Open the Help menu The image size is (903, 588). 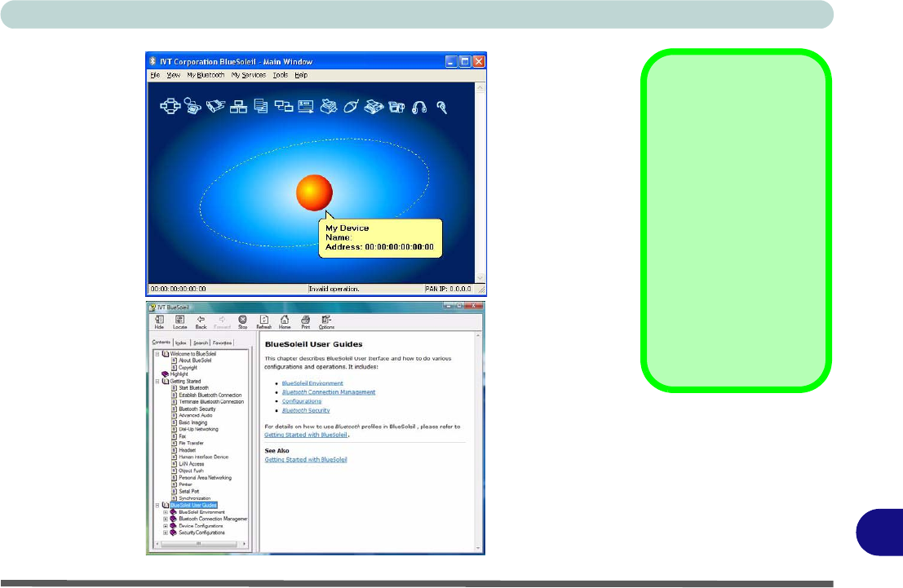301,75
